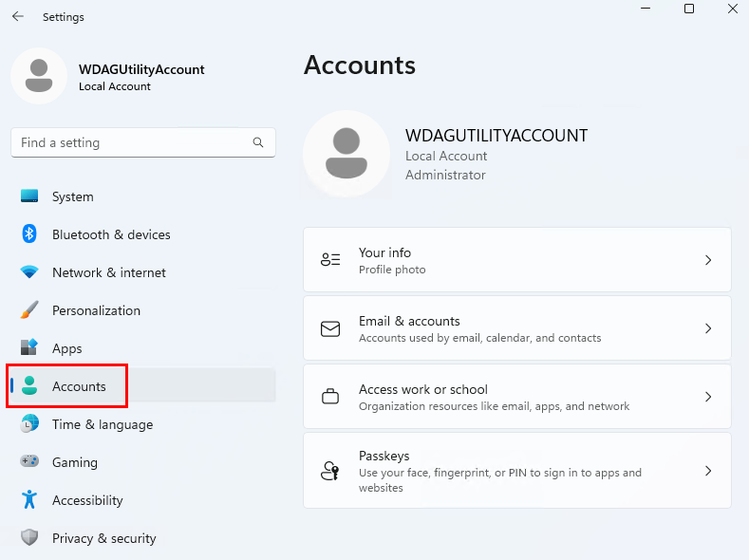Expand Your info chevron arrow
Screen dimensions: 749x560
point(708,260)
